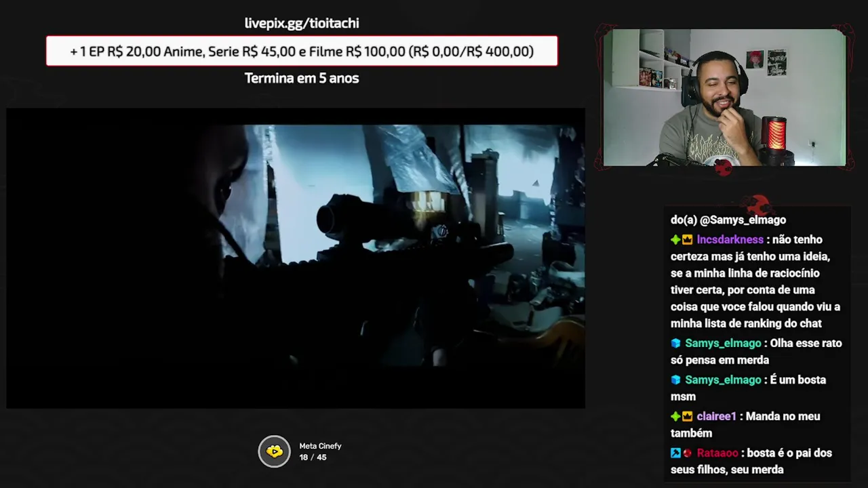Click the movie video frame
The image size is (868, 488).
(x=296, y=258)
